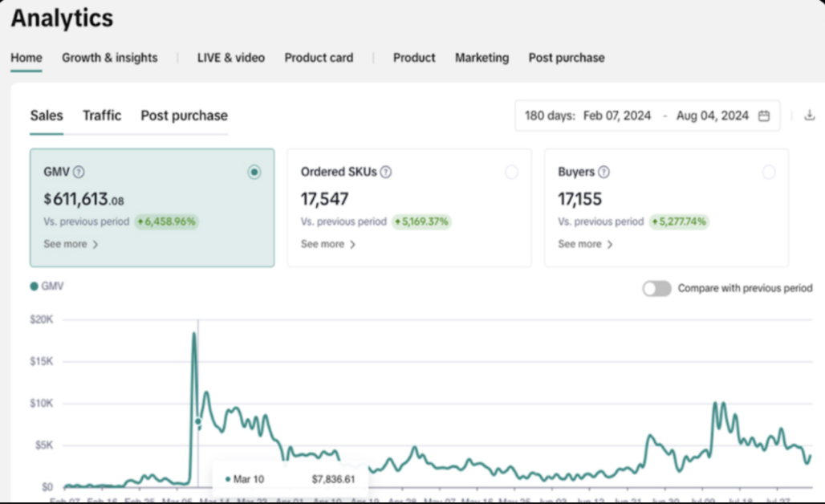Screen dimensions: 825x504
Task: Select the Buyers radio button
Action: 769,172
